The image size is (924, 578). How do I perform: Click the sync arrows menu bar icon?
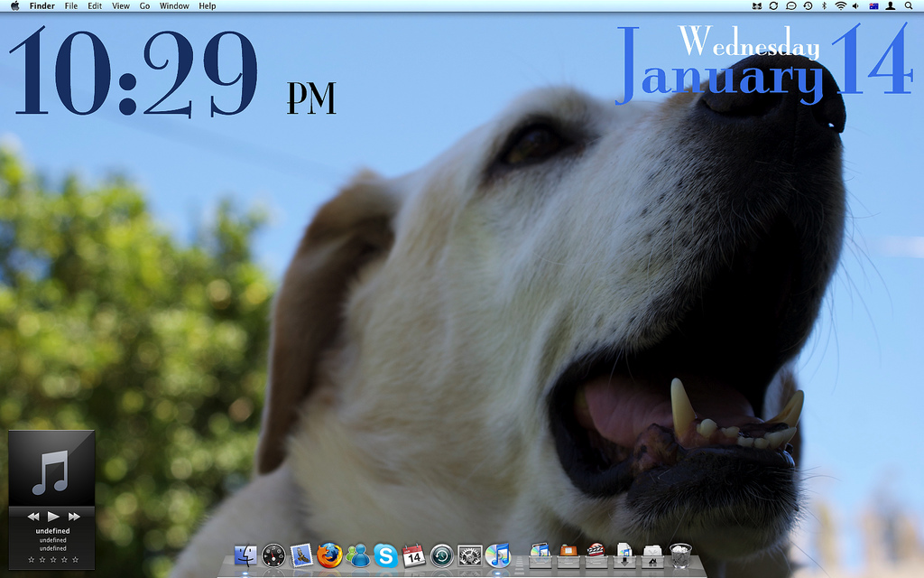[773, 6]
